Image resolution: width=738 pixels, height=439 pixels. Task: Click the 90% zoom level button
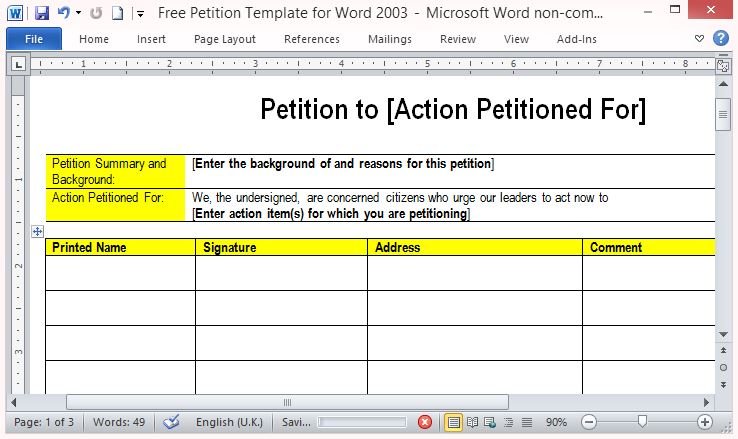[557, 422]
